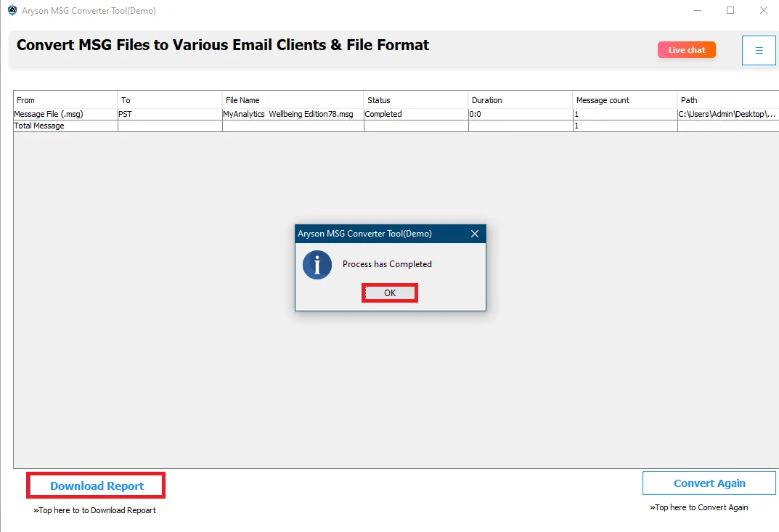This screenshot has height=532, width=779.
Task: Open the hamburger menu
Action: [x=759, y=50]
